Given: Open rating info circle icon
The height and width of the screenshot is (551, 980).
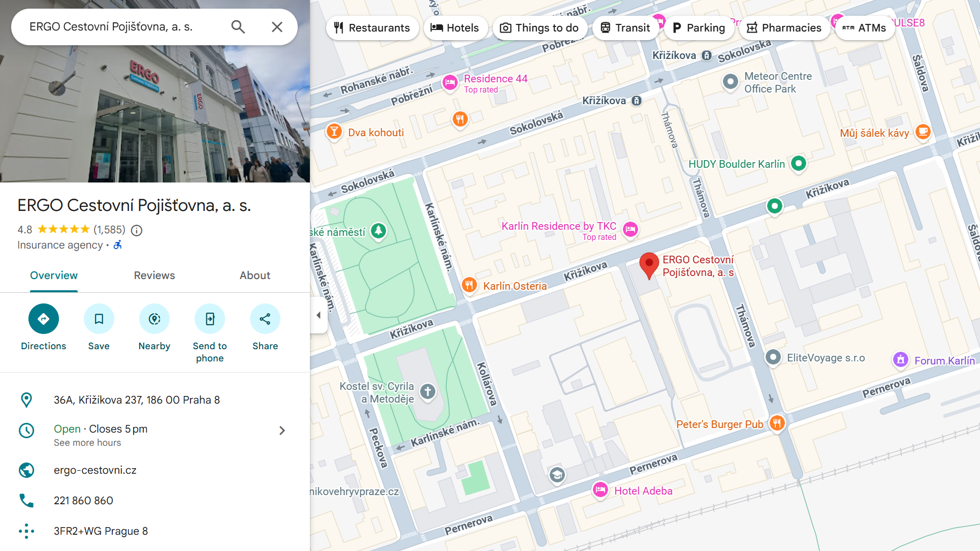Looking at the screenshot, I should tap(137, 230).
